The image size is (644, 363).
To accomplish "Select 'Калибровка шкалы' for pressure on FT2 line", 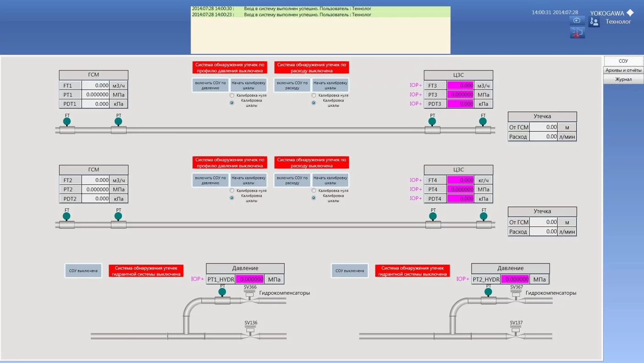I will click(x=232, y=198).
